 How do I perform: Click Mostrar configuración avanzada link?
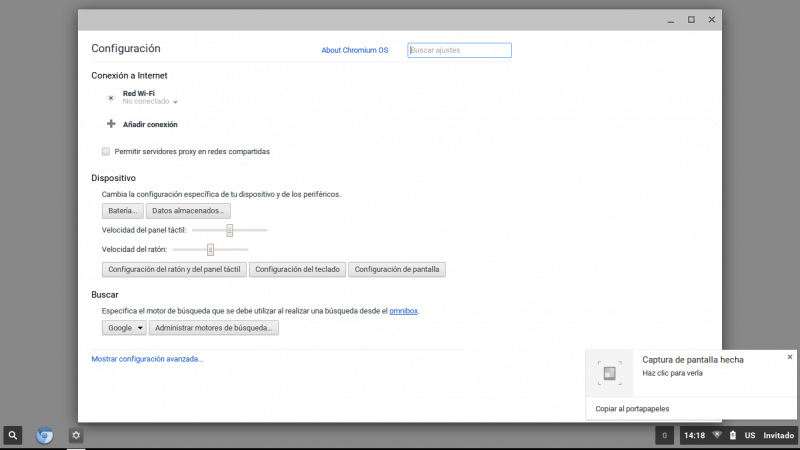(x=147, y=359)
